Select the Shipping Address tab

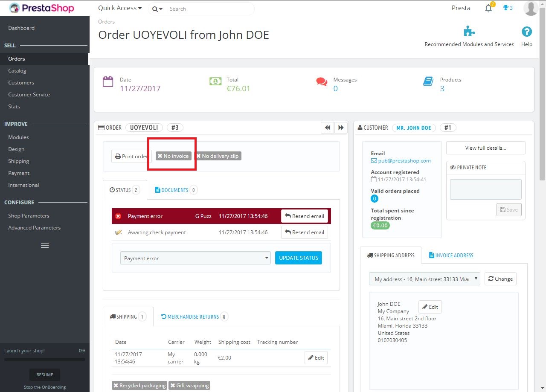coord(391,256)
